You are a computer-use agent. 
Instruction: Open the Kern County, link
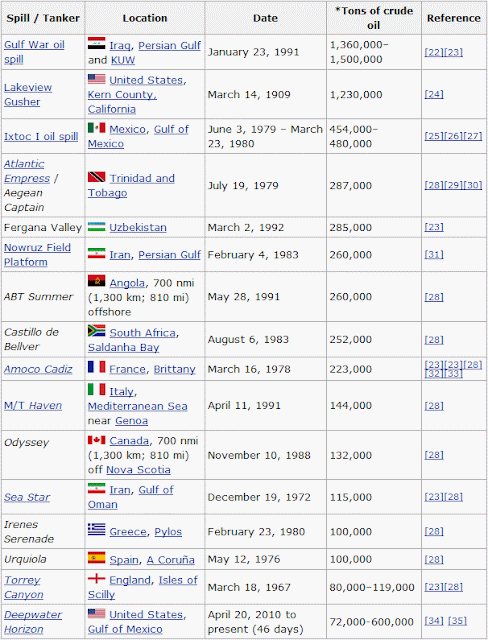tap(122, 95)
